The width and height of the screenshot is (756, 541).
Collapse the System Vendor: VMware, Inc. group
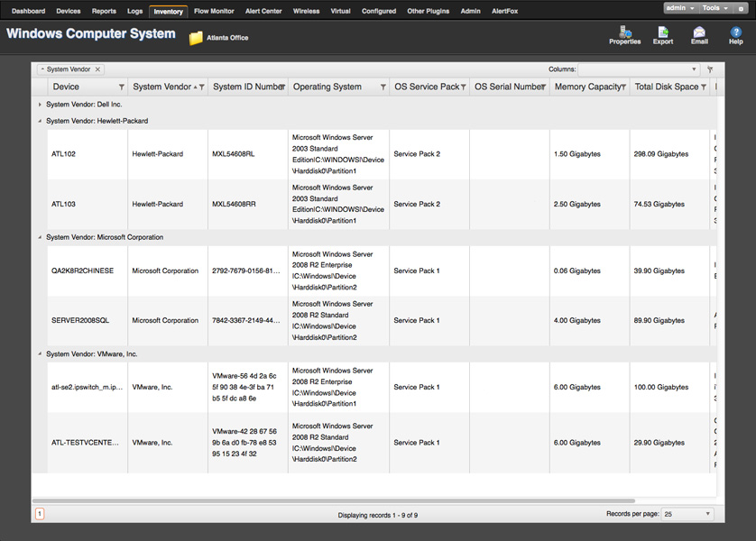(40, 354)
